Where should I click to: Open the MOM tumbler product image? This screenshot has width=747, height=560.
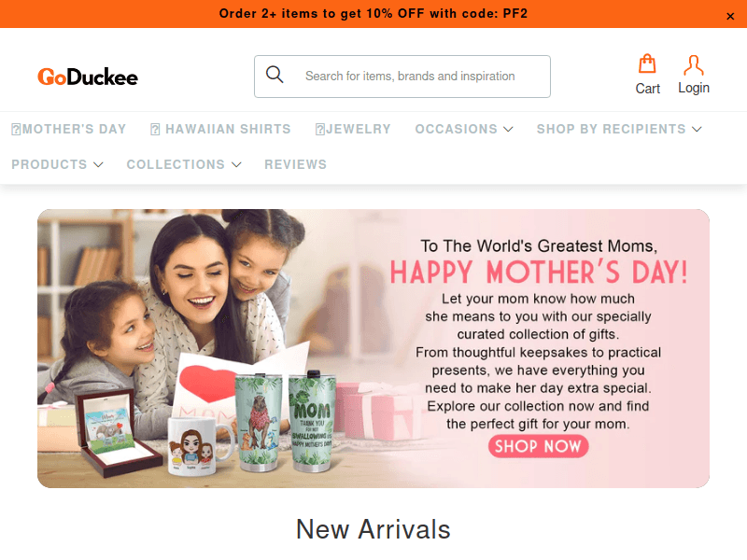tap(313, 421)
